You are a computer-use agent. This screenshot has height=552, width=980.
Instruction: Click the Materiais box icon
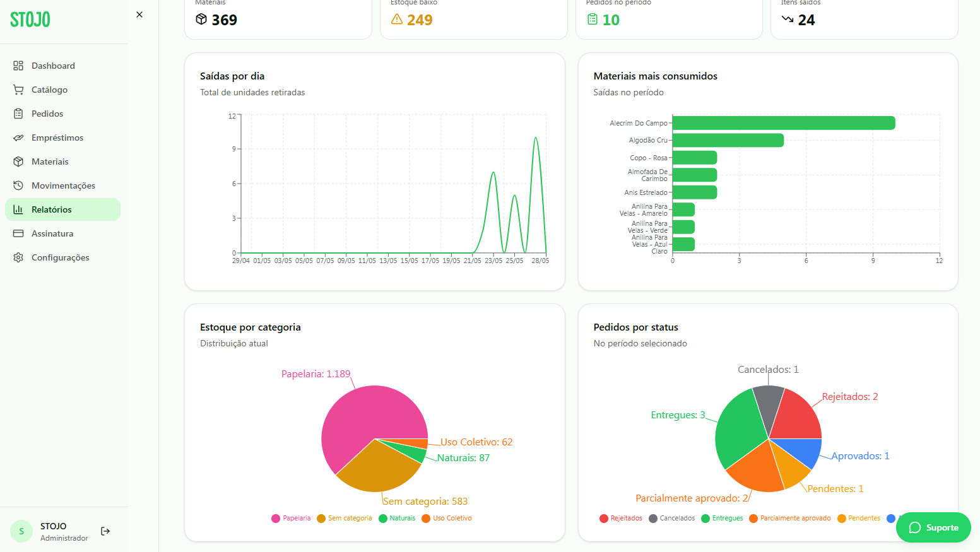click(x=18, y=161)
